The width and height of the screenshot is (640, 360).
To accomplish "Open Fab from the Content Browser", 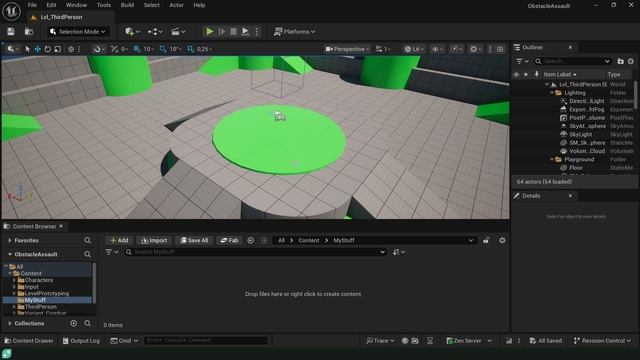I will coord(229,240).
